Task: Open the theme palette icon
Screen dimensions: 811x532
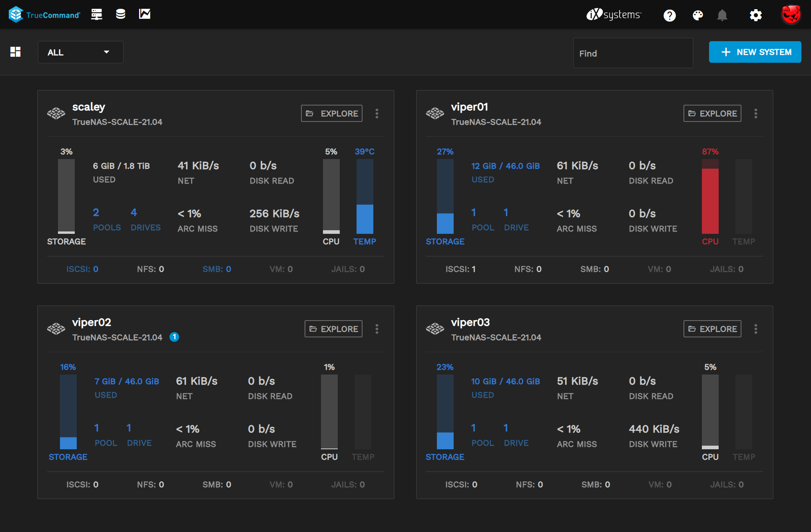Action: (697, 15)
